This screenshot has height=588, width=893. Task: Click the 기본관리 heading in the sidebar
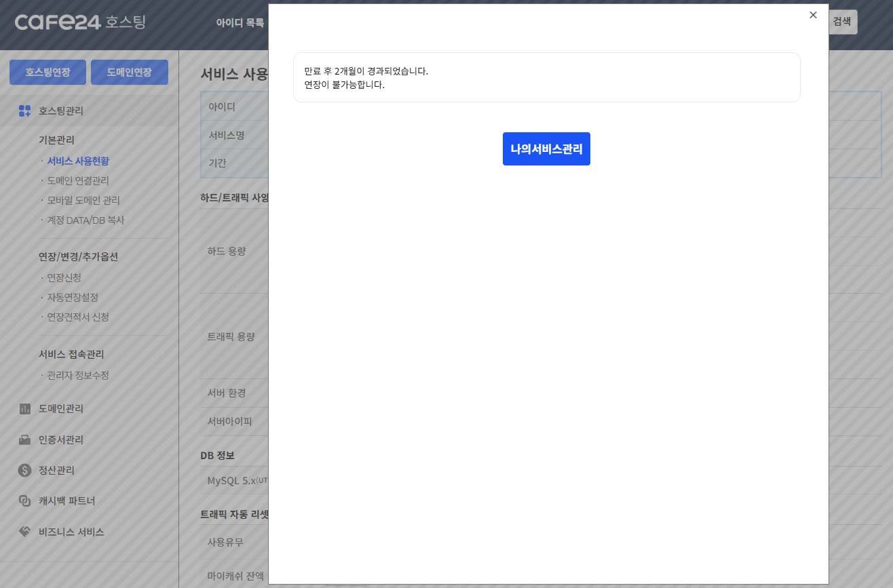pos(56,140)
